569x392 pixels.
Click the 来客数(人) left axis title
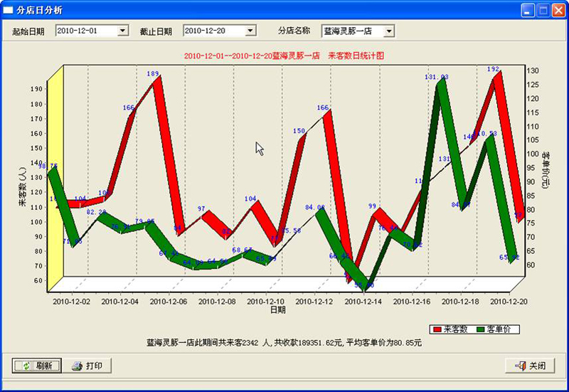23,186
